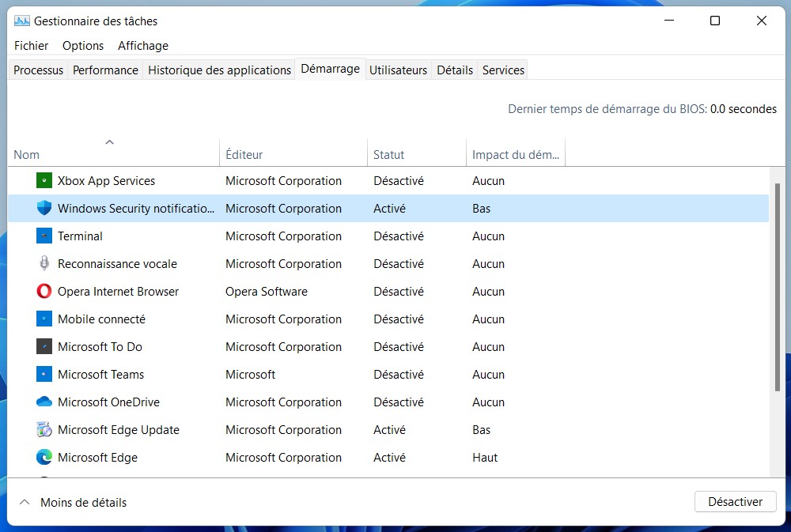The image size is (791, 532).
Task: Go to the Services tab
Action: coord(503,70)
